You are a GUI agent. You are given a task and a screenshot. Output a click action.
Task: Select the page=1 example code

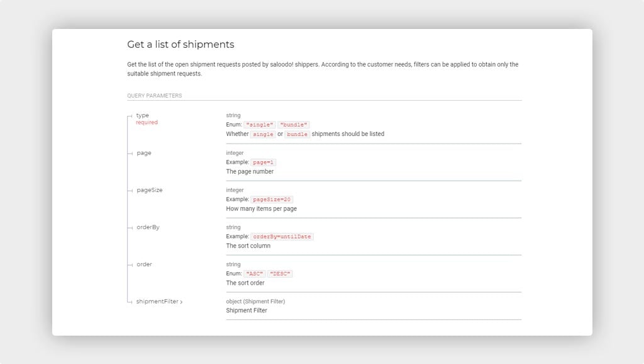(x=264, y=162)
